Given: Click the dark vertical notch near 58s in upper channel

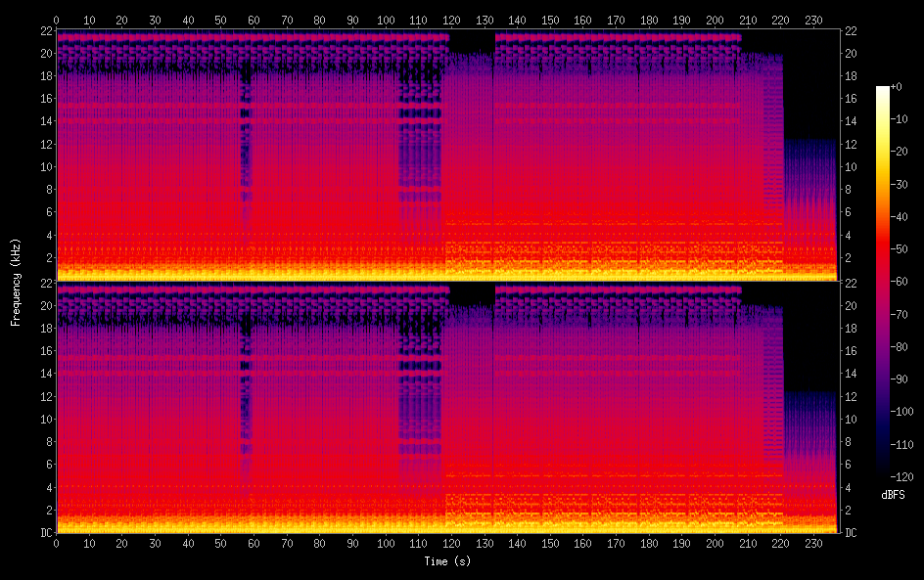Looking at the screenshot, I should 246,117.
